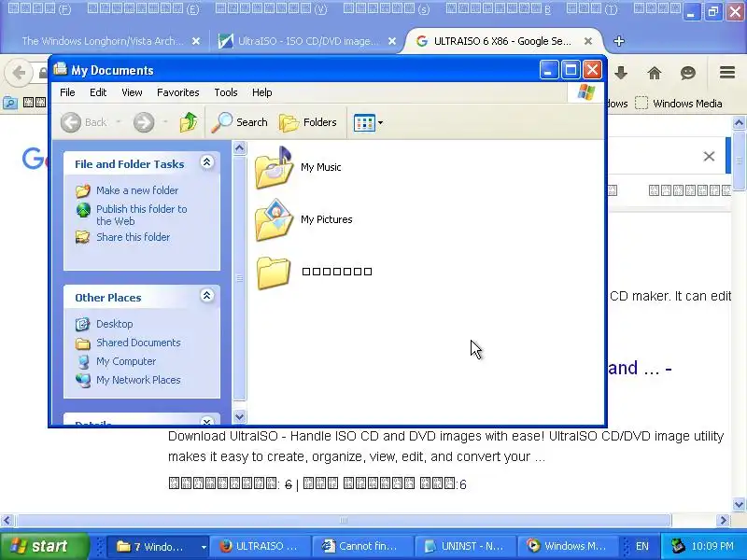This screenshot has height=560, width=747.
Task: Collapse the Other Places panel
Action: coord(206,296)
